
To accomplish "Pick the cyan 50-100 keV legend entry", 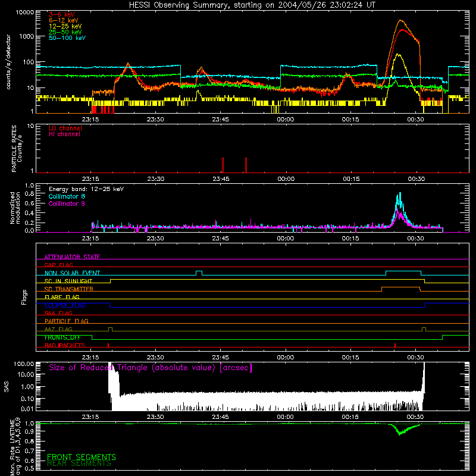I will 67,38.
